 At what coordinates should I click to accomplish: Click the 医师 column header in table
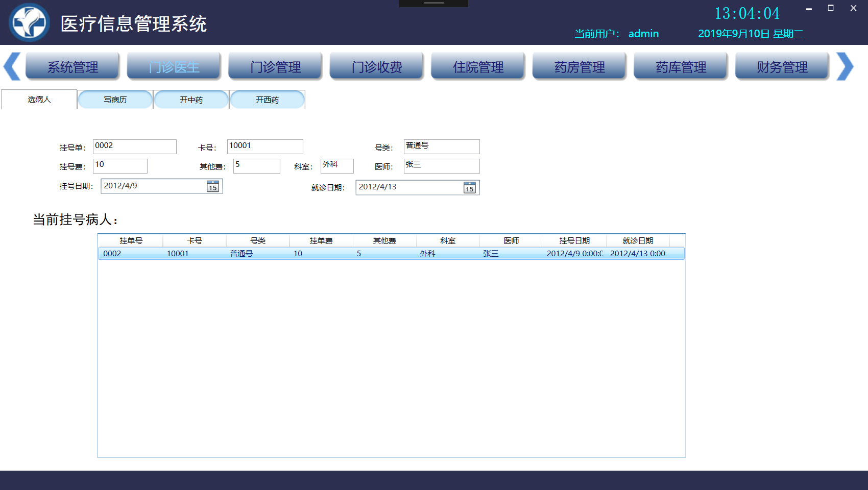pyautogui.click(x=511, y=240)
